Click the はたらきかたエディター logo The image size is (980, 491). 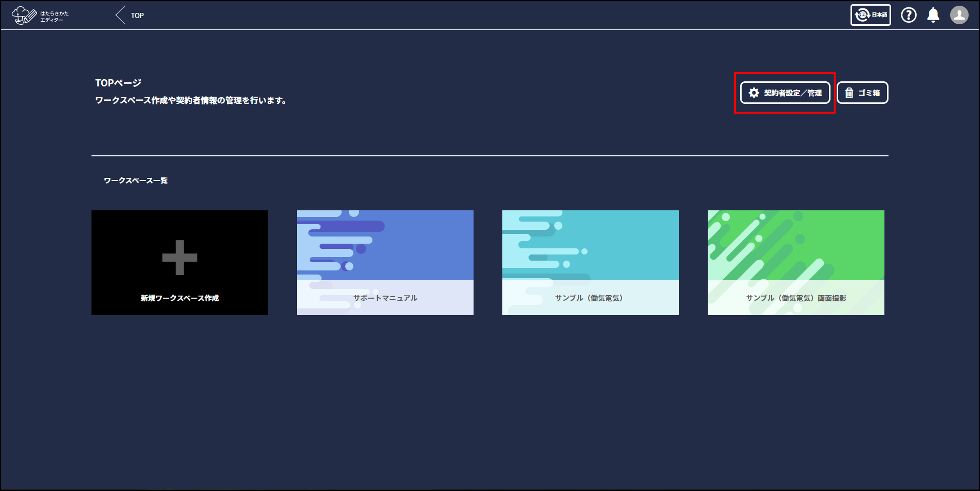click(40, 15)
